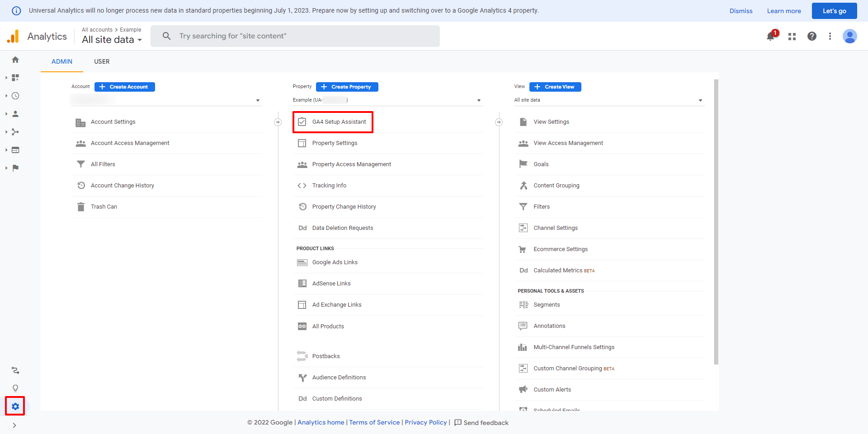Switch to the ADMIN tab
868x434 pixels.
point(62,61)
